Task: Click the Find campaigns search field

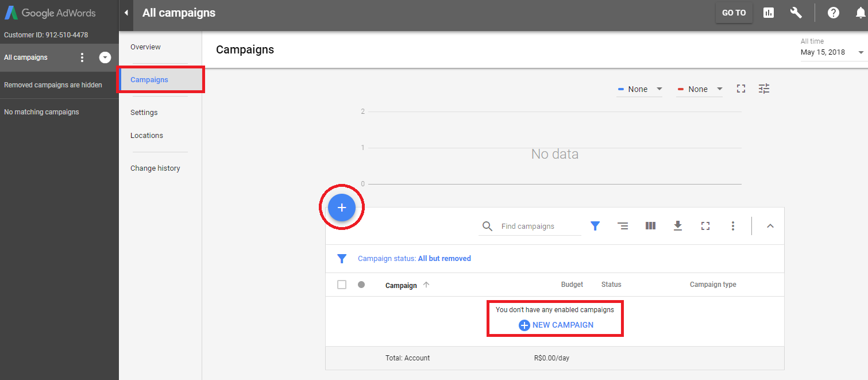Action: coord(537,227)
